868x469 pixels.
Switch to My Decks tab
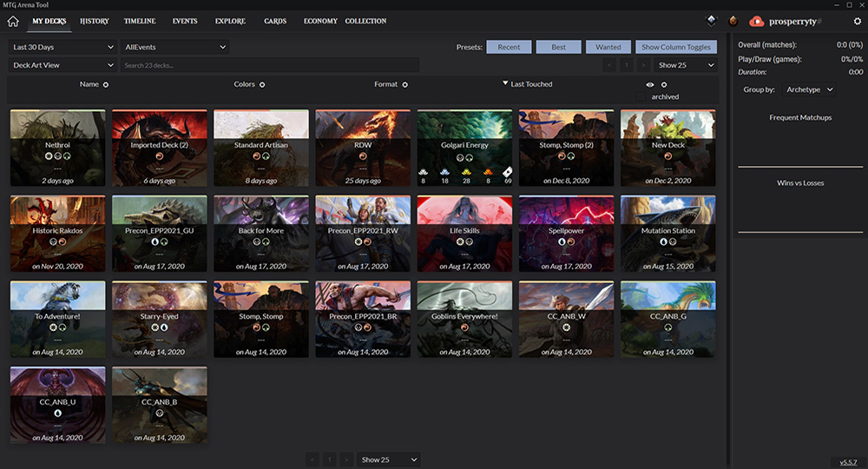pyautogui.click(x=49, y=21)
